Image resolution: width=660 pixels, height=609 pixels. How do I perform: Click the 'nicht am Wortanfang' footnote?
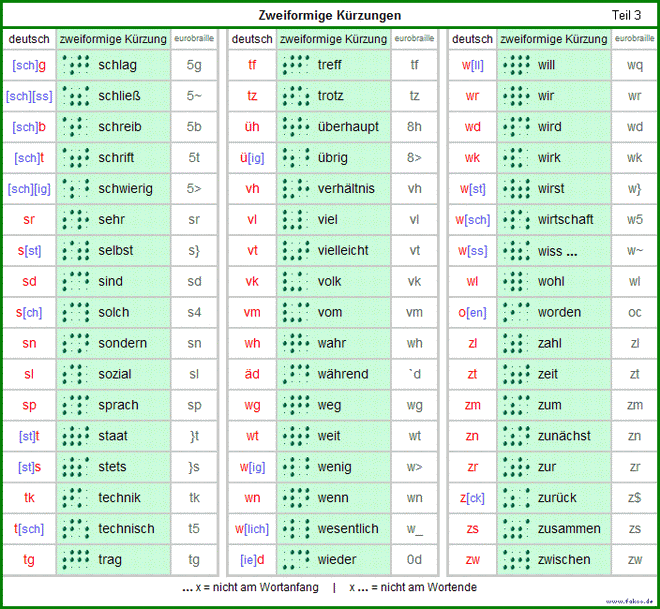(x=251, y=588)
